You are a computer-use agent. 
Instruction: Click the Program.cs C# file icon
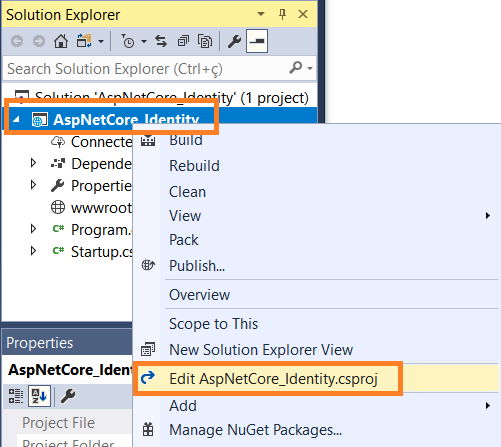coord(58,229)
